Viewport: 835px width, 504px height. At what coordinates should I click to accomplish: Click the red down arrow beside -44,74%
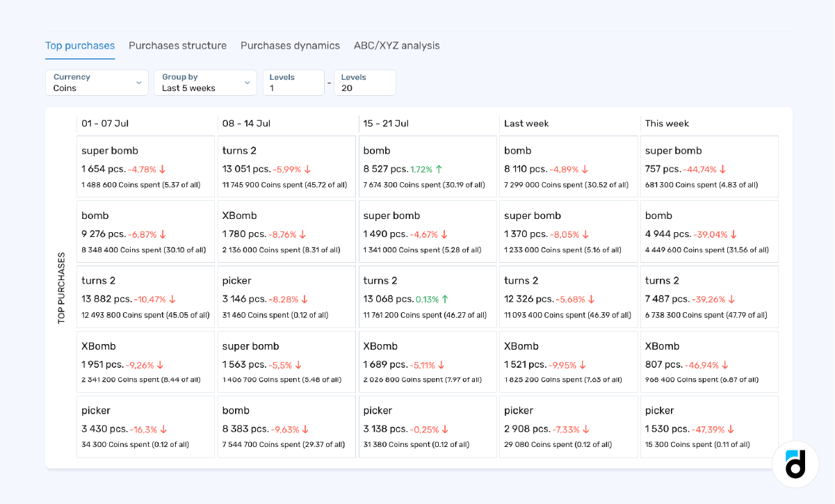(722, 169)
